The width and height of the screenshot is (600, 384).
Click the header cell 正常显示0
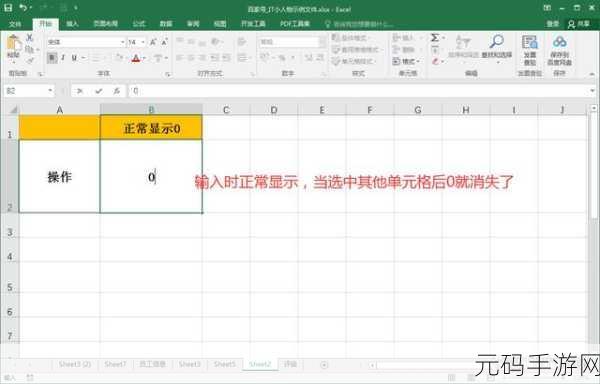click(152, 128)
